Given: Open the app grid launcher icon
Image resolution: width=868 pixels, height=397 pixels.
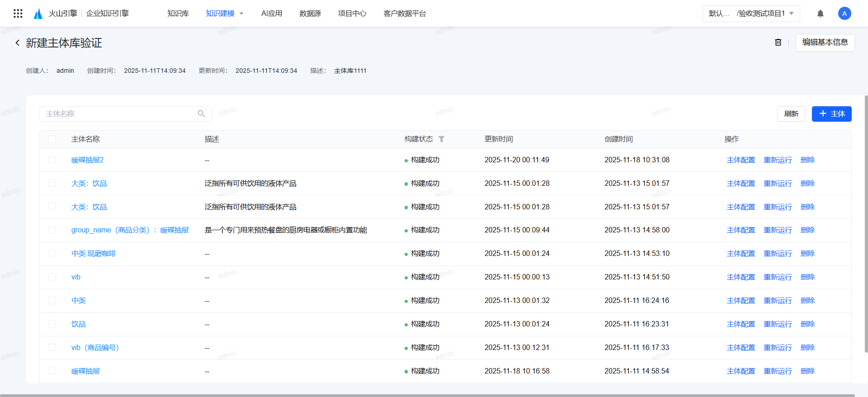Looking at the screenshot, I should click(x=18, y=14).
